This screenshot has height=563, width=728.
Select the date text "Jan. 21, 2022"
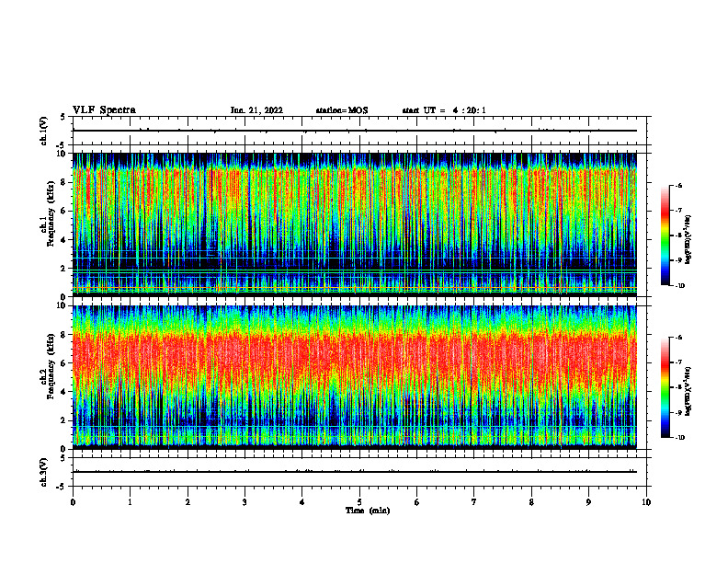click(x=256, y=110)
